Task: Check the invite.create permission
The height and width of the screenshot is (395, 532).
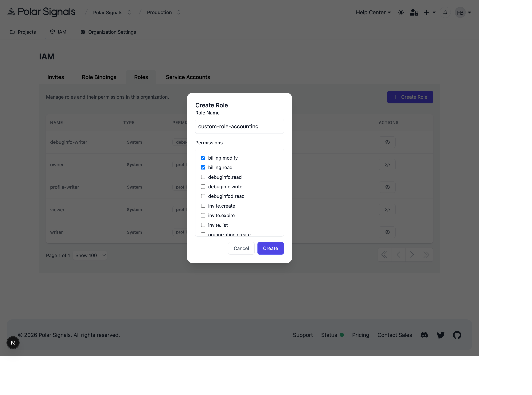Action: (203, 206)
